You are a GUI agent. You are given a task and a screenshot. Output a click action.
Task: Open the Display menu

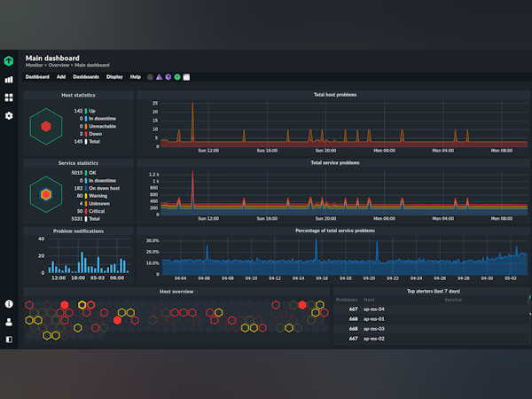tap(114, 77)
